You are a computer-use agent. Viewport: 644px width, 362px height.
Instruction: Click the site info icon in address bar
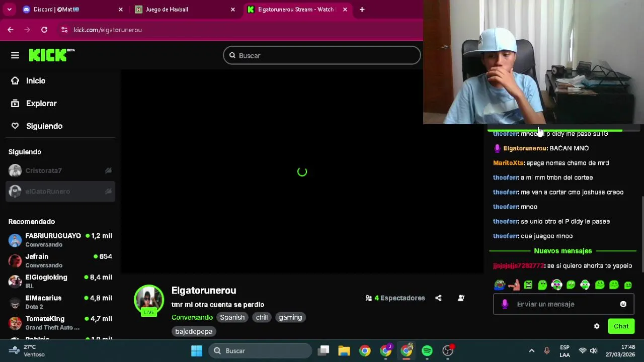pos(64,30)
